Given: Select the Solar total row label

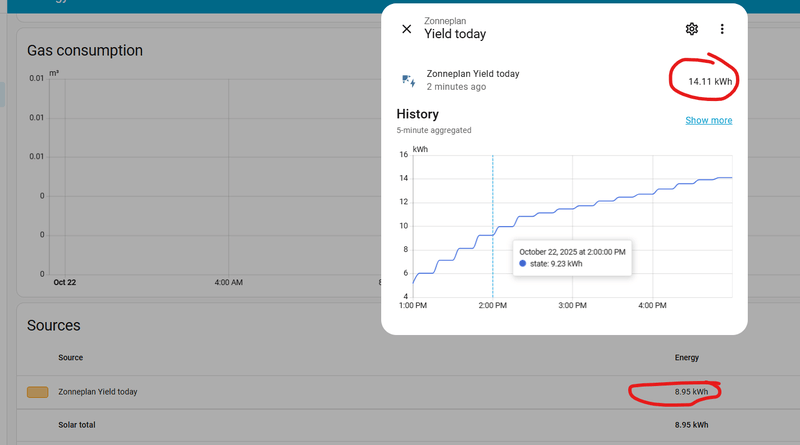Looking at the screenshot, I should click(77, 425).
